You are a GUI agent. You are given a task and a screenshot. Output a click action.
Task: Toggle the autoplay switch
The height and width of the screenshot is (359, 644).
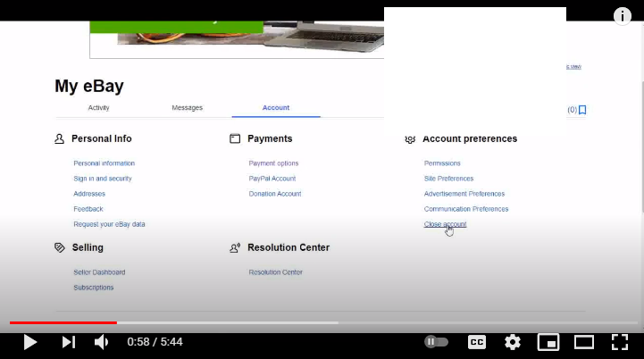[x=436, y=341]
